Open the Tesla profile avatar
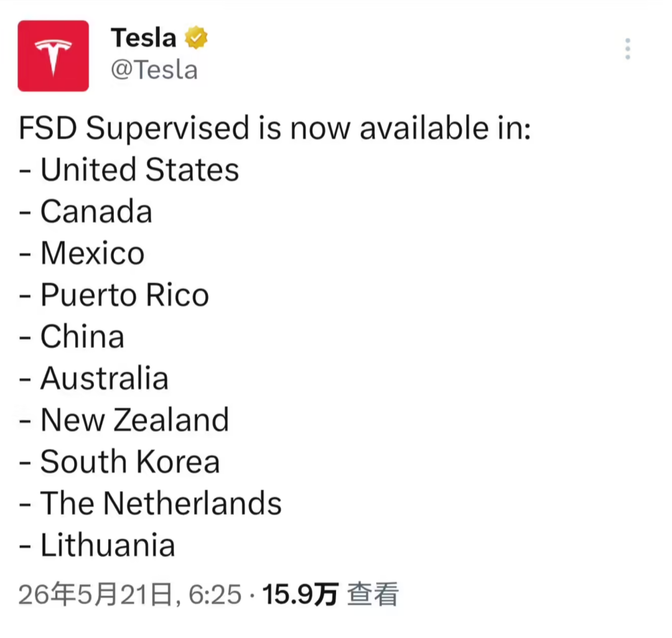The height and width of the screenshot is (638, 672). click(53, 56)
